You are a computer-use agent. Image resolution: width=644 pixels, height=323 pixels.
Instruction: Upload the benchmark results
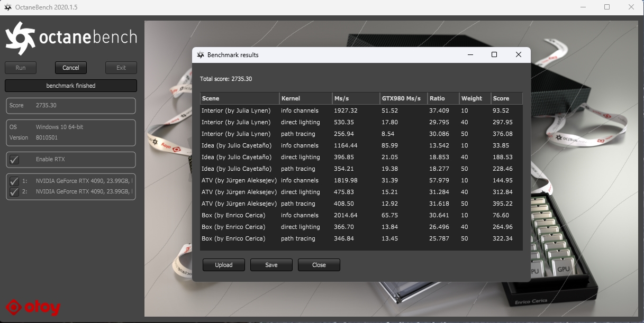(x=224, y=265)
